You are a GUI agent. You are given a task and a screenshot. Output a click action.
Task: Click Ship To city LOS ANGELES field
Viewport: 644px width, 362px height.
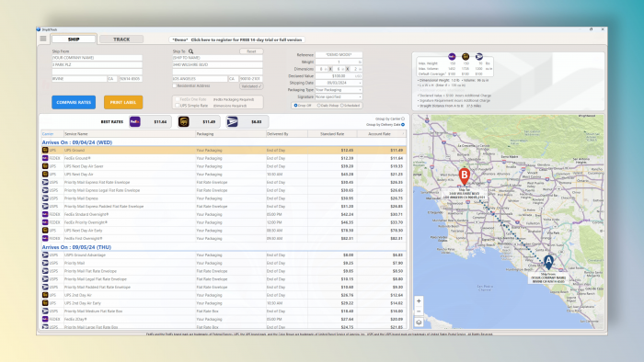[200, 79]
